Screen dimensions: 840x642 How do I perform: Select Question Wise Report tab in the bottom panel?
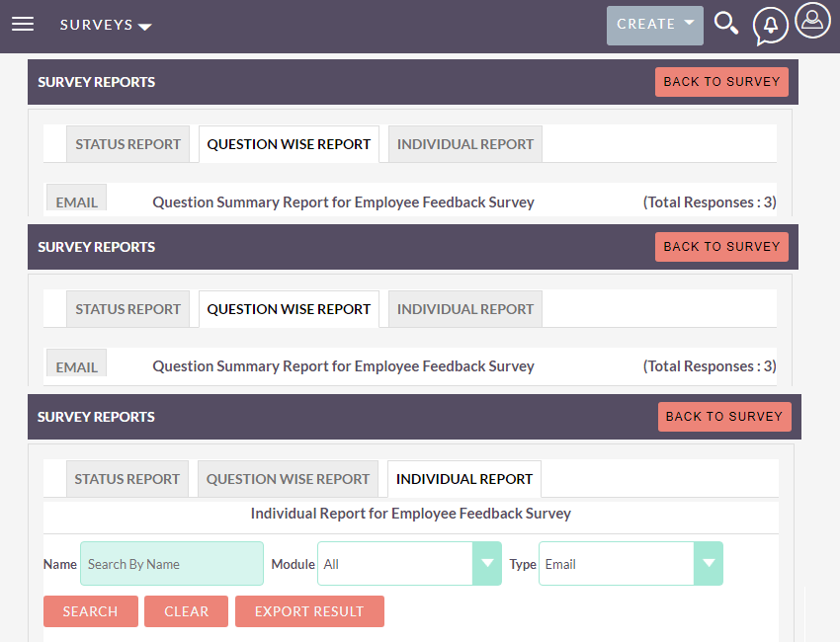pos(288,479)
